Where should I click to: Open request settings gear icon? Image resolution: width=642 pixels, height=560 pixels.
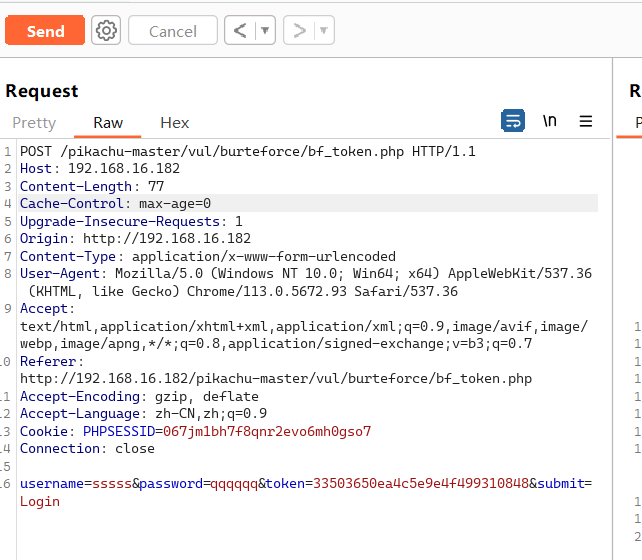(x=106, y=30)
